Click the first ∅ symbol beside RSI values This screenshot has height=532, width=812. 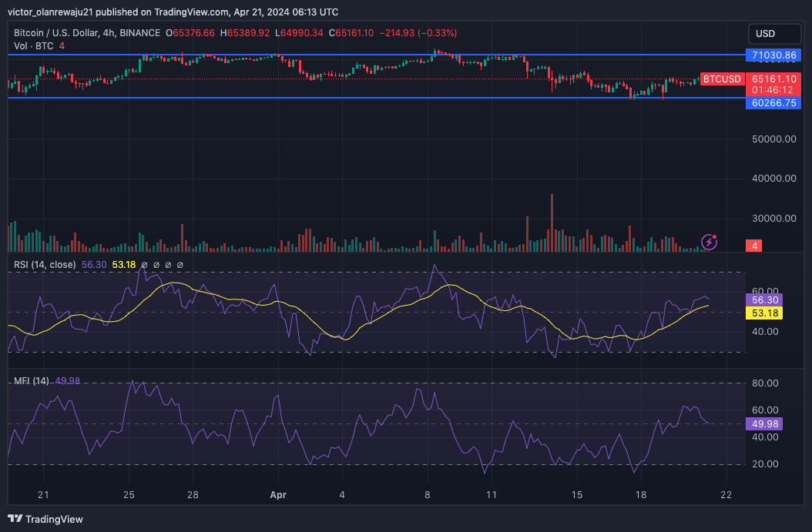tap(143, 265)
